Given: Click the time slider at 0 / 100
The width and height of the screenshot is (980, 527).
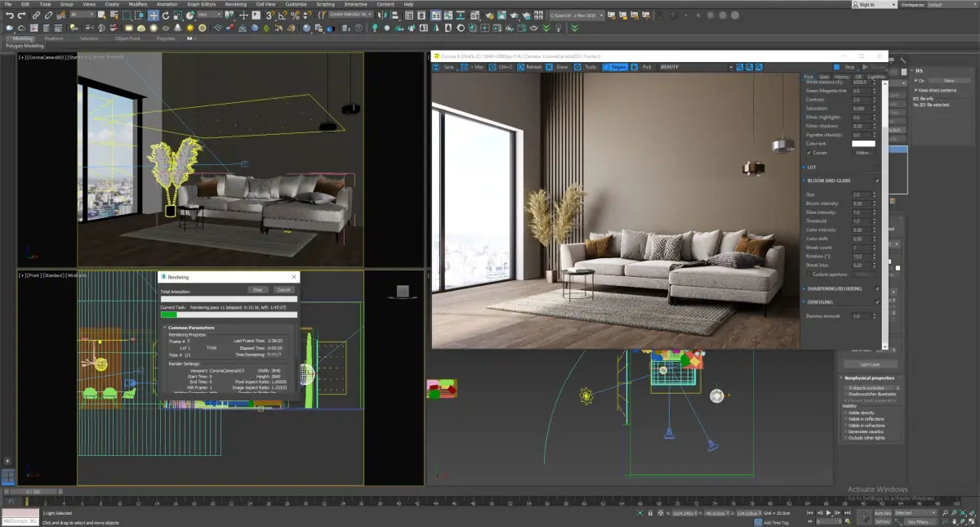Looking at the screenshot, I should click(x=33, y=492).
